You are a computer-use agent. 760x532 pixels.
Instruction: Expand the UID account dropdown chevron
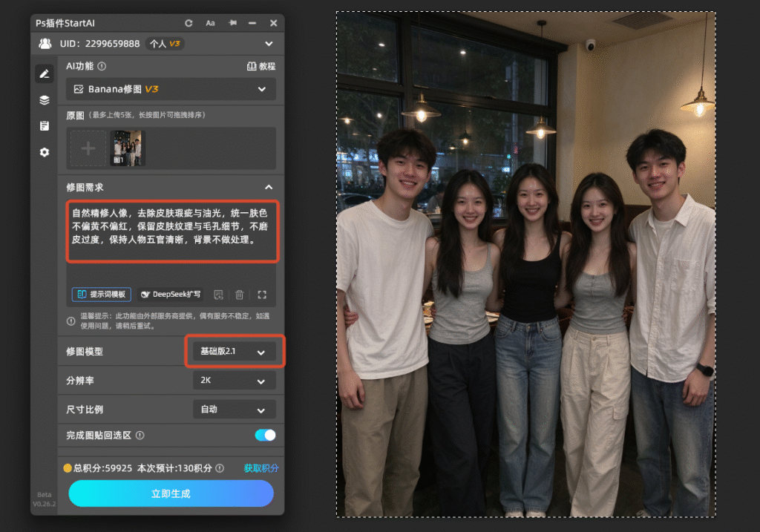coord(269,44)
